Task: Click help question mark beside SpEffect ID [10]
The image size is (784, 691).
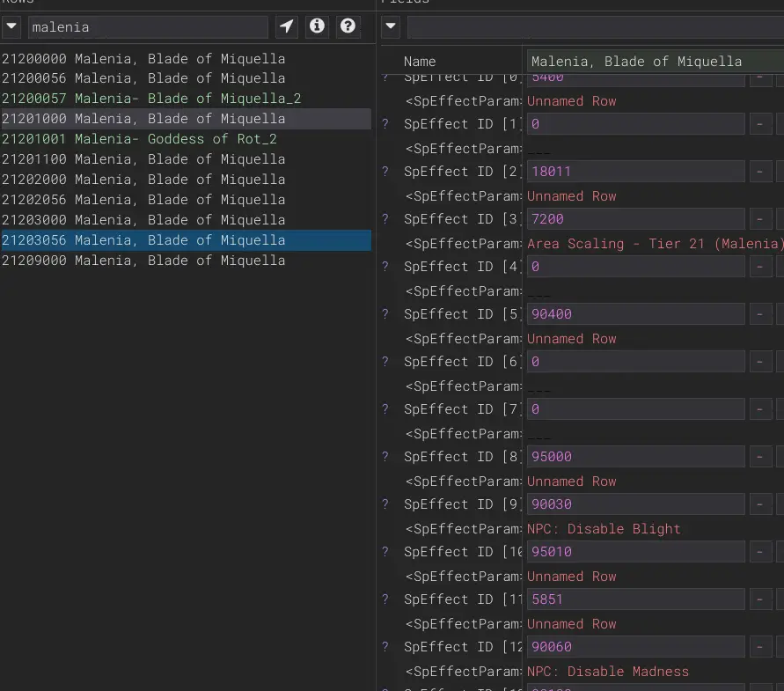Action: point(385,552)
